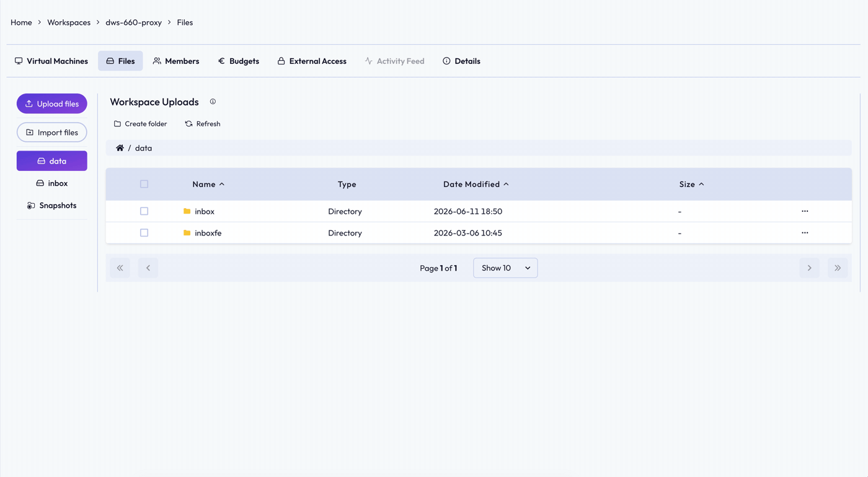Click Create folder
Screen dimensions: 868x477
141,124
